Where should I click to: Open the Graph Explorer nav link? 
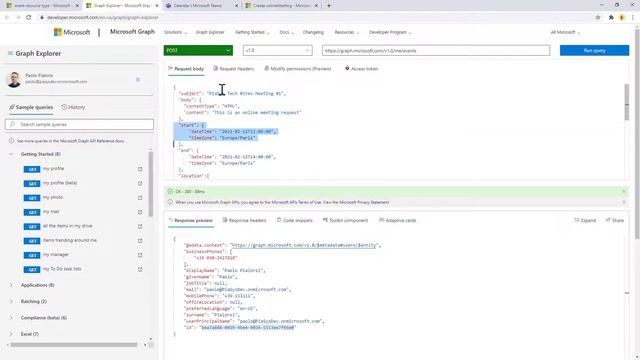pos(210,32)
